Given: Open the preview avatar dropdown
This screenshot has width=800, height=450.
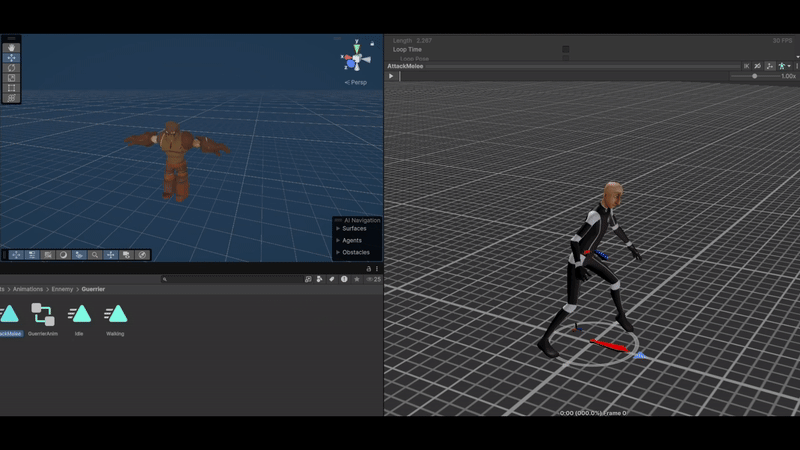Looking at the screenshot, I should tap(784, 66).
